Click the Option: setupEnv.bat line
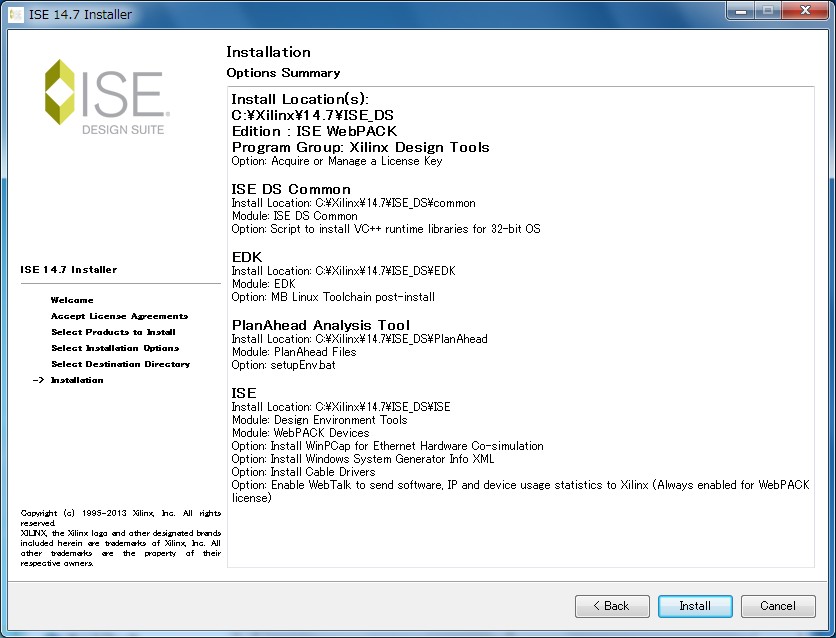Screen dimensions: 836x638 284,365
